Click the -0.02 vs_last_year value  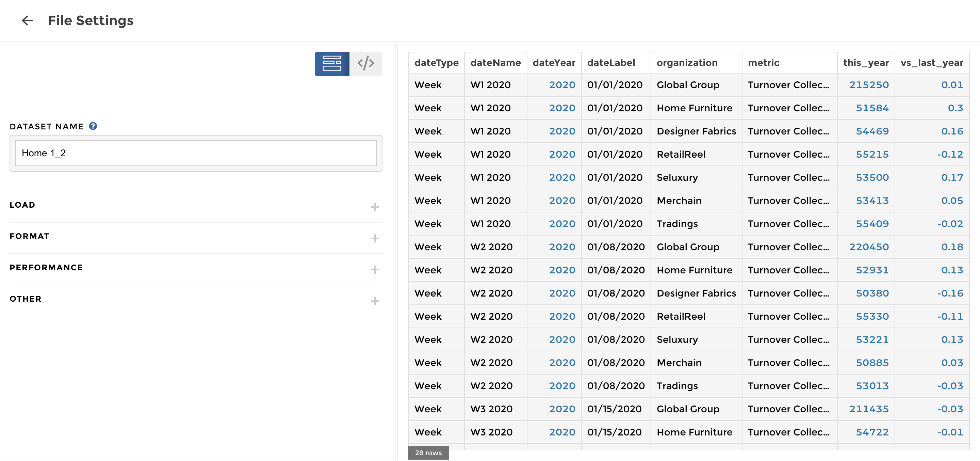pos(950,224)
